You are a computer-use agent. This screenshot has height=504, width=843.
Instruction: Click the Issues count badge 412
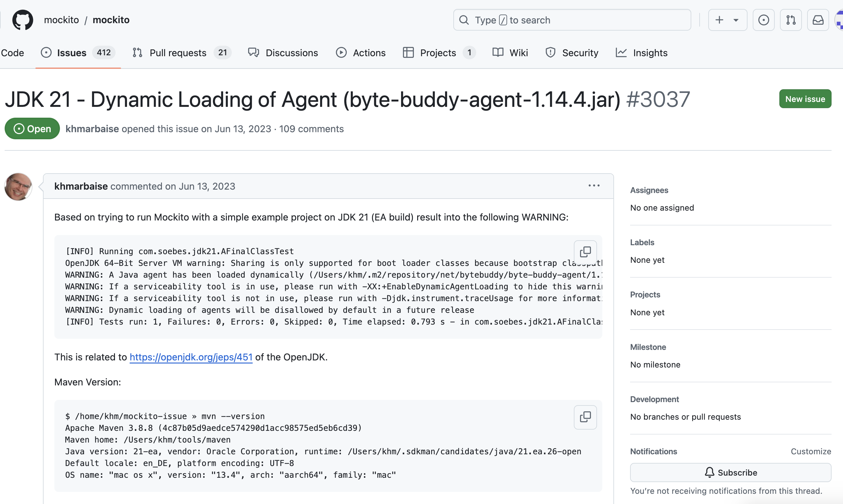104,52
